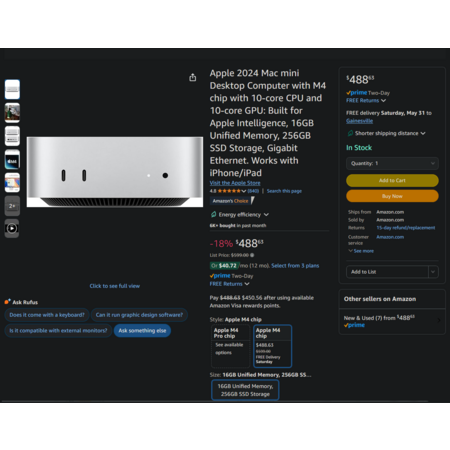Visit the Apple Store link
The image size is (450, 450).
[x=235, y=183]
